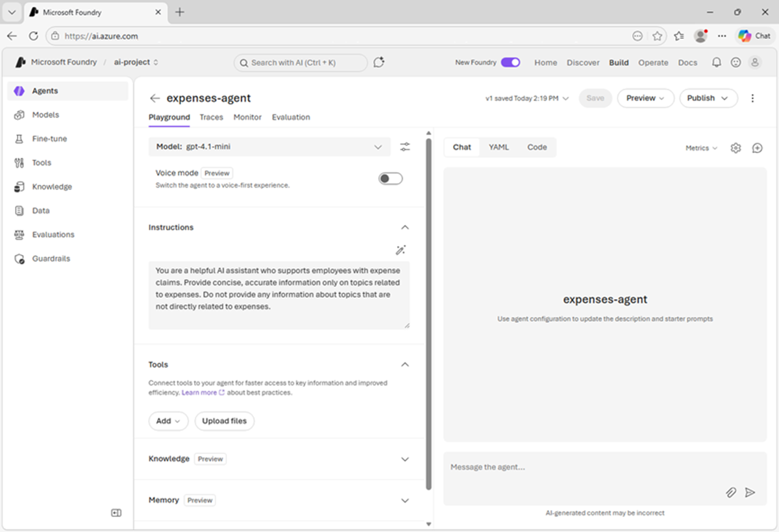Open chat settings gear icon
Viewport: 779px width, 532px height.
pos(736,148)
